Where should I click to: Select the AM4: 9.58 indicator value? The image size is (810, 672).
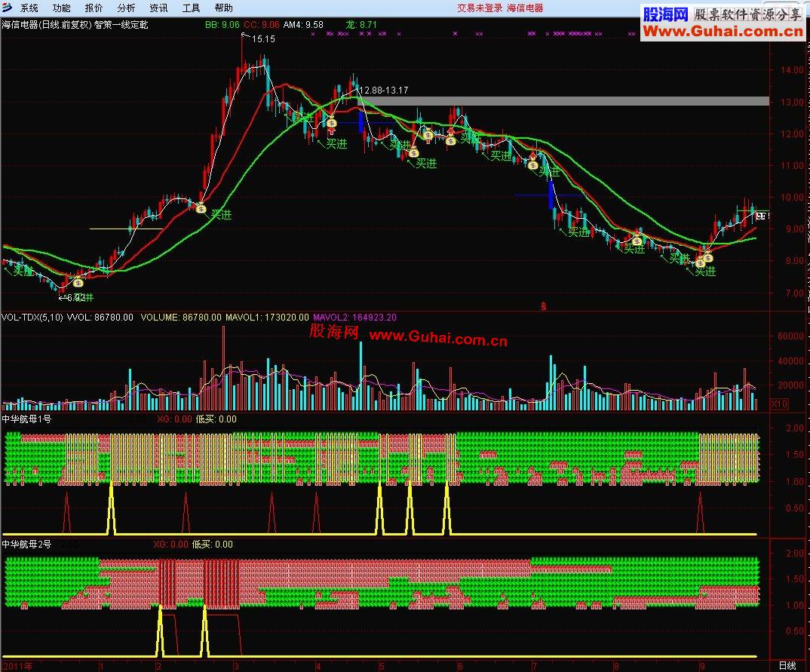coord(303,24)
